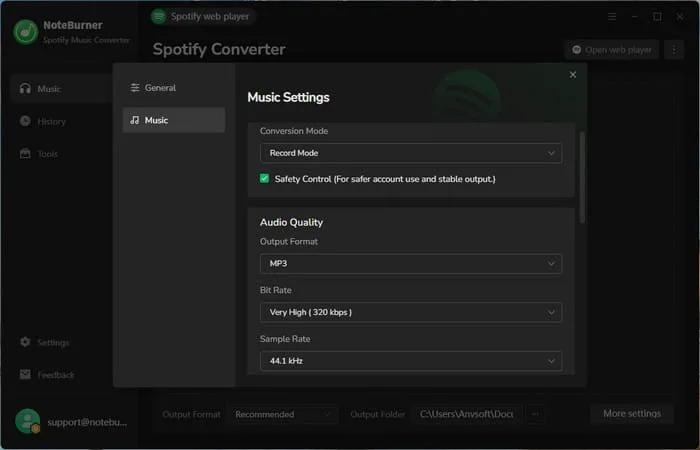Click the Spotify web player tab

204,17
